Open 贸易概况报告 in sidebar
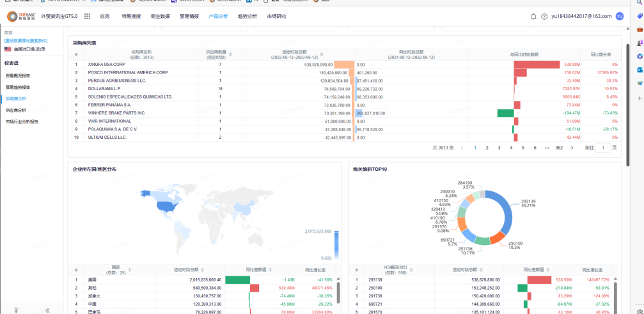 tap(18, 76)
